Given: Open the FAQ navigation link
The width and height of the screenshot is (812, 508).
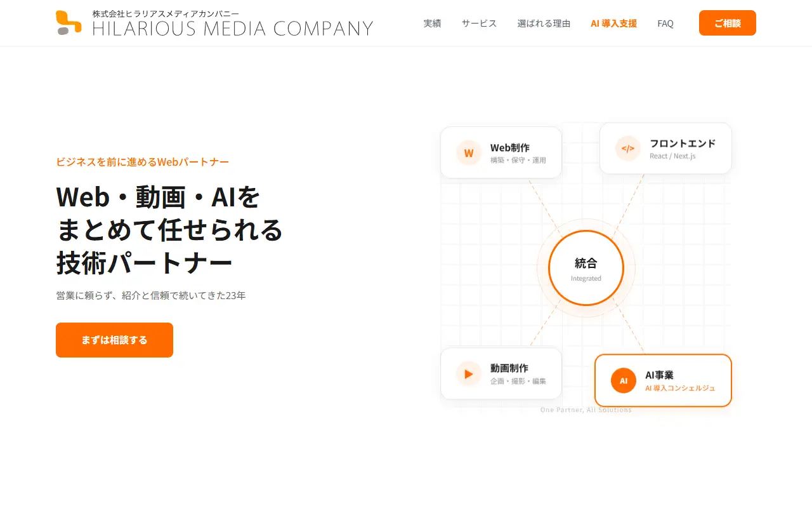Looking at the screenshot, I should (x=665, y=23).
